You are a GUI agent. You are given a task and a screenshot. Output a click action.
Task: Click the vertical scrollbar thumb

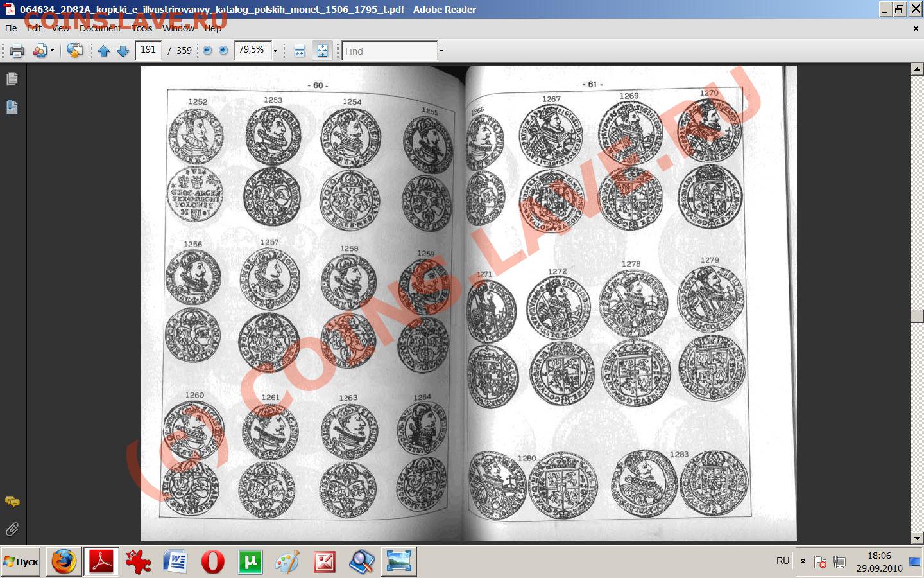(x=917, y=316)
